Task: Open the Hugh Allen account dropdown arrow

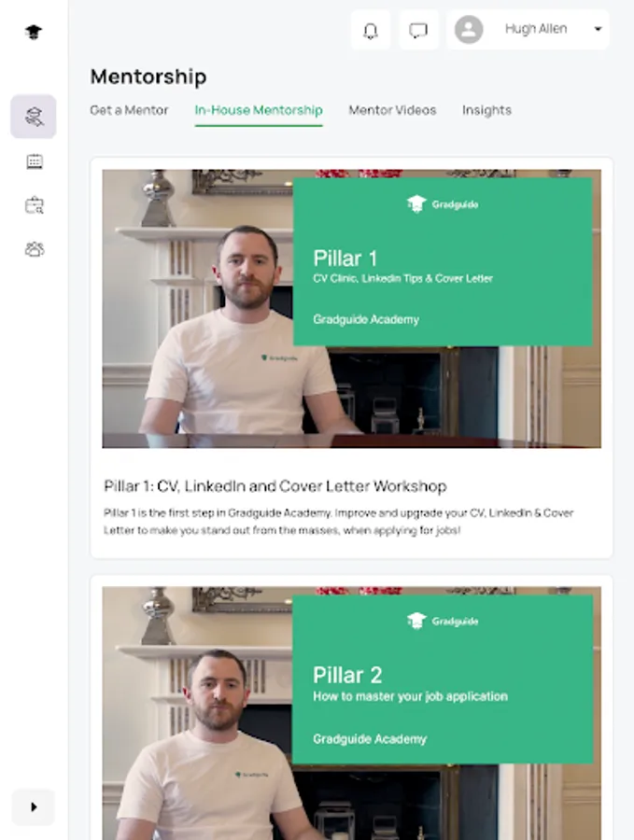Action: tap(599, 29)
